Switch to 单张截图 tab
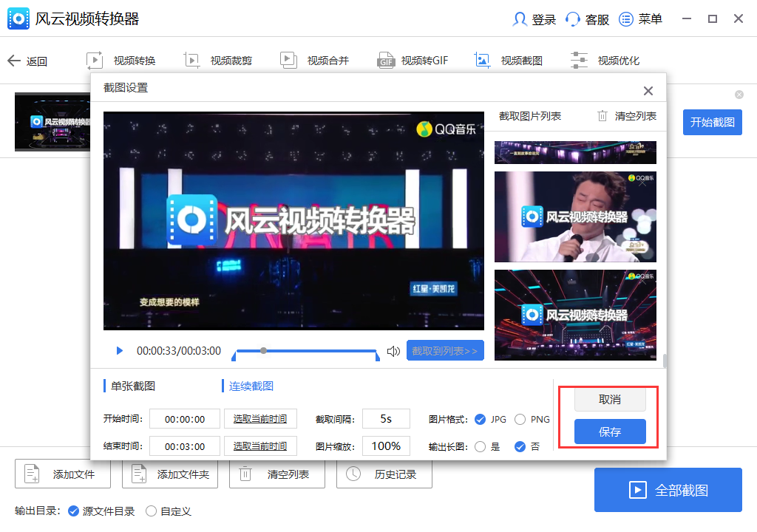The image size is (757, 532). pyautogui.click(x=133, y=386)
